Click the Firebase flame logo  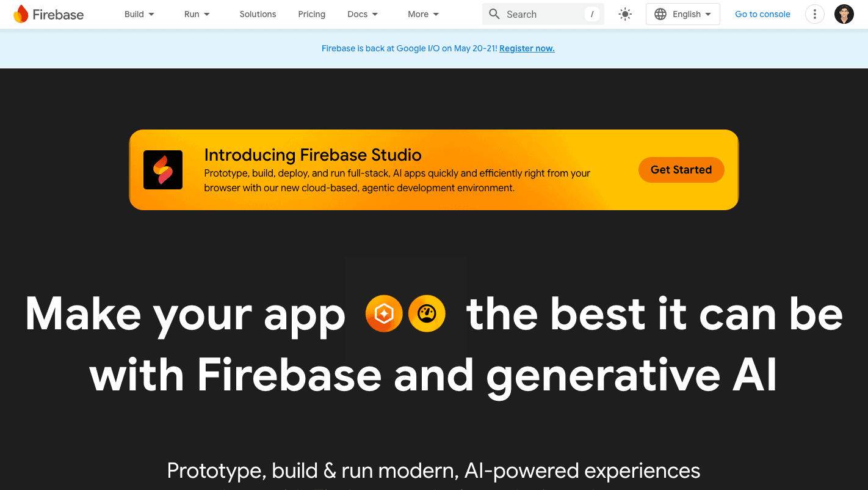click(x=21, y=14)
